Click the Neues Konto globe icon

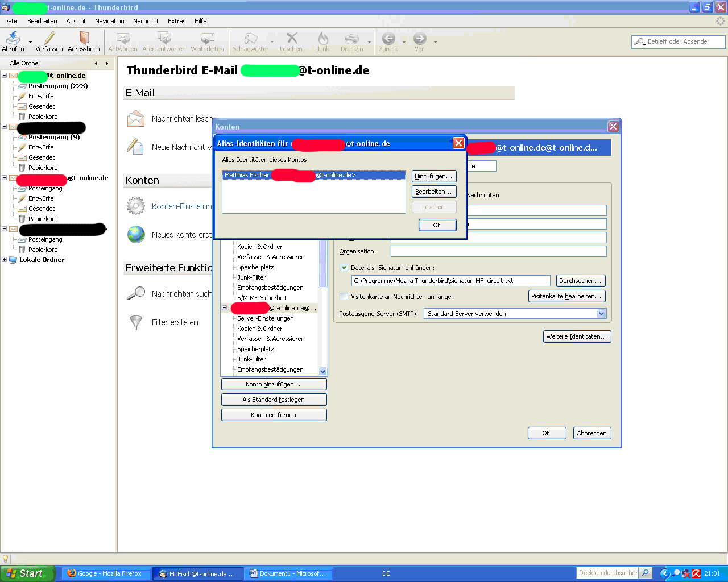click(136, 234)
